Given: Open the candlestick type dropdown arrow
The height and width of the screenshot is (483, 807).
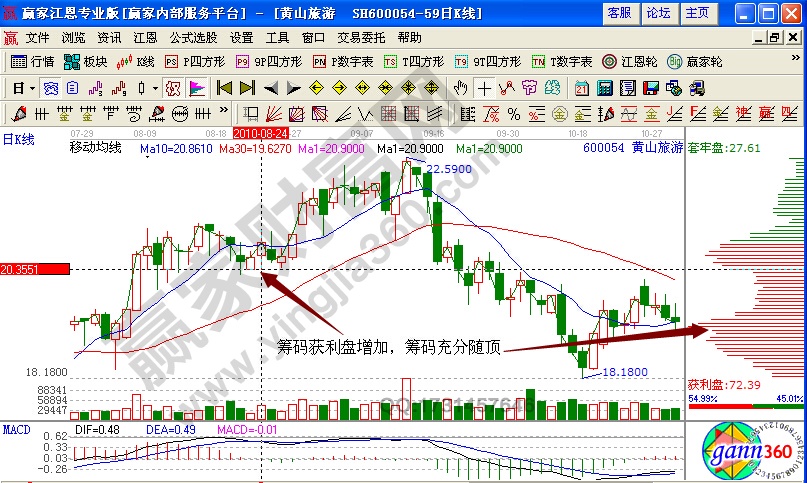Looking at the screenshot, I should pos(155,88).
